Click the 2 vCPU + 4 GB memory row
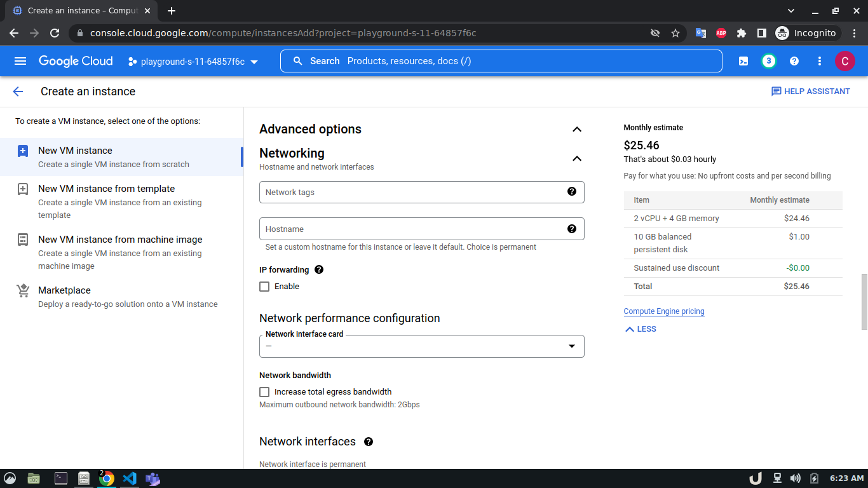Viewport: 868px width, 488px height. [x=733, y=219]
